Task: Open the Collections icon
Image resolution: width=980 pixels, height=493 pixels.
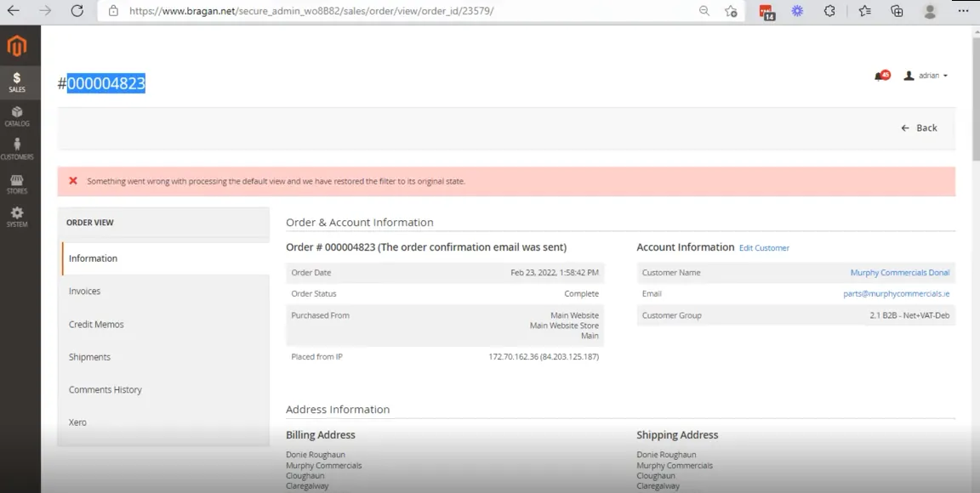Action: click(897, 10)
